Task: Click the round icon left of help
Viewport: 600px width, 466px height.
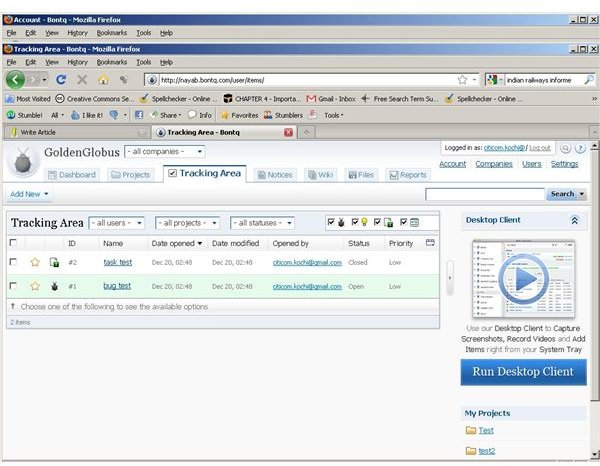Action: tap(566, 148)
